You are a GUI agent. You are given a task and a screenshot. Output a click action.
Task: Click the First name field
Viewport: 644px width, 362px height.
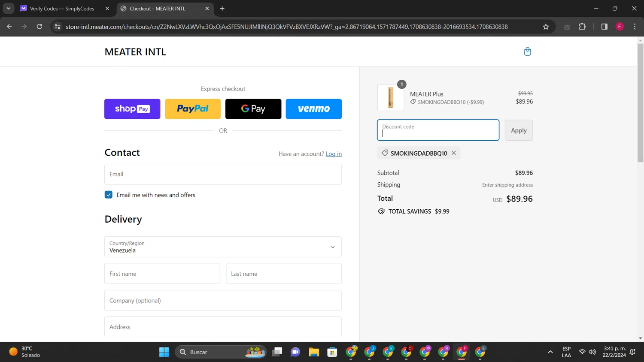(162, 274)
